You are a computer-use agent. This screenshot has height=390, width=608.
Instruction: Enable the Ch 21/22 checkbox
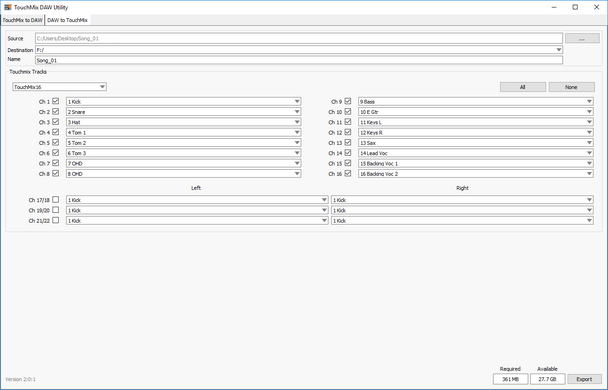coord(55,220)
